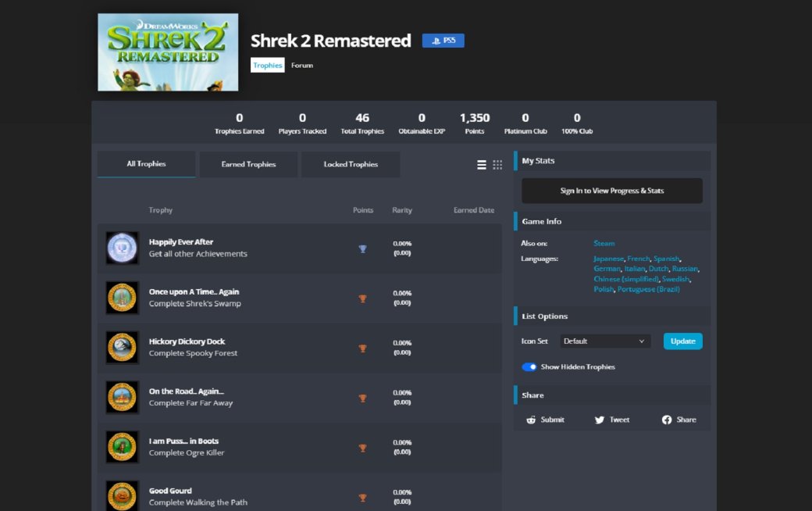The width and height of the screenshot is (812, 511).
Task: Select the Locked Trophies tab
Action: (351, 164)
